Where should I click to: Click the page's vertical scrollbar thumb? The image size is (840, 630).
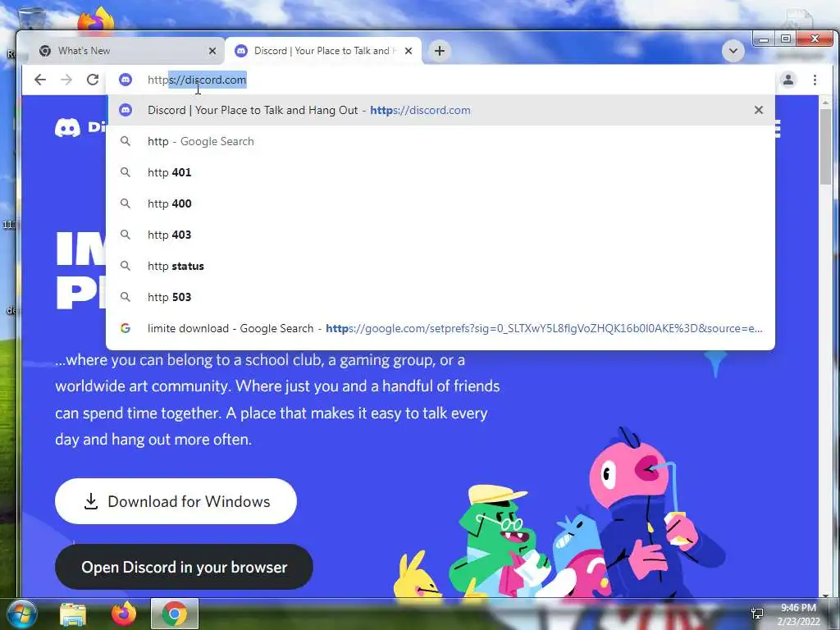point(825,146)
